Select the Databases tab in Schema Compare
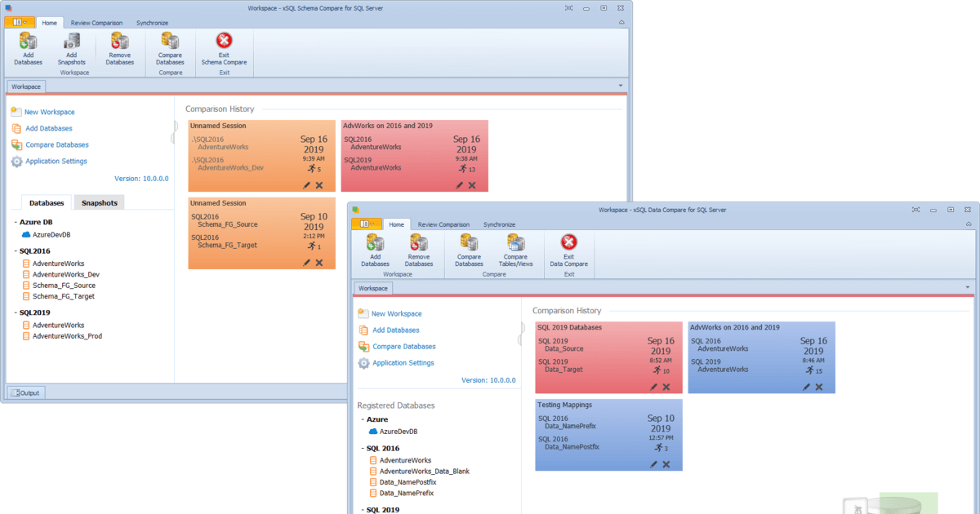The width and height of the screenshot is (980, 514). tap(47, 202)
